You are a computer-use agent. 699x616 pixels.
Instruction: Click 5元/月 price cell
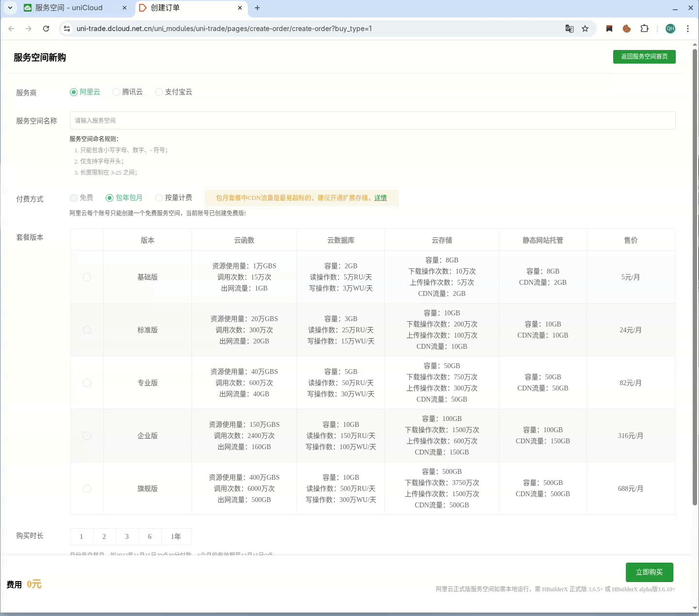[631, 277]
